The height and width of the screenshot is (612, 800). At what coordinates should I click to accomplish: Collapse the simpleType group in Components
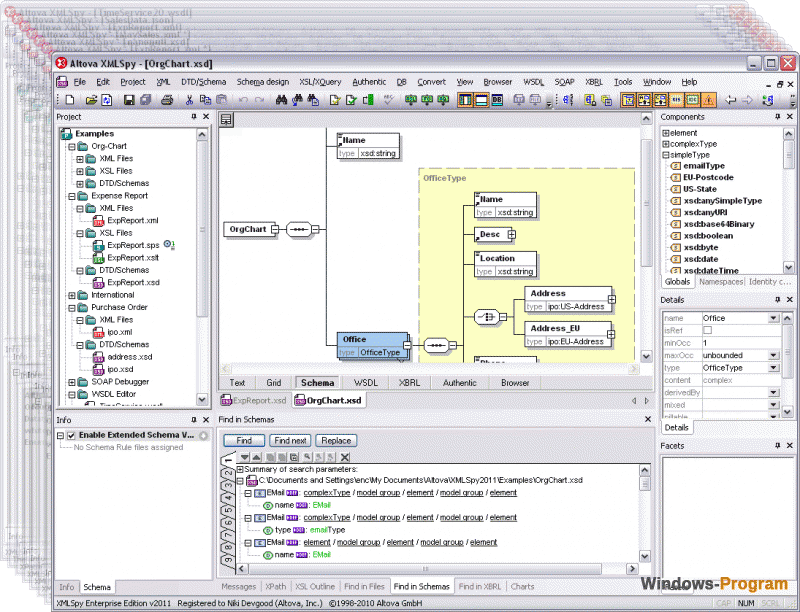[x=665, y=155]
